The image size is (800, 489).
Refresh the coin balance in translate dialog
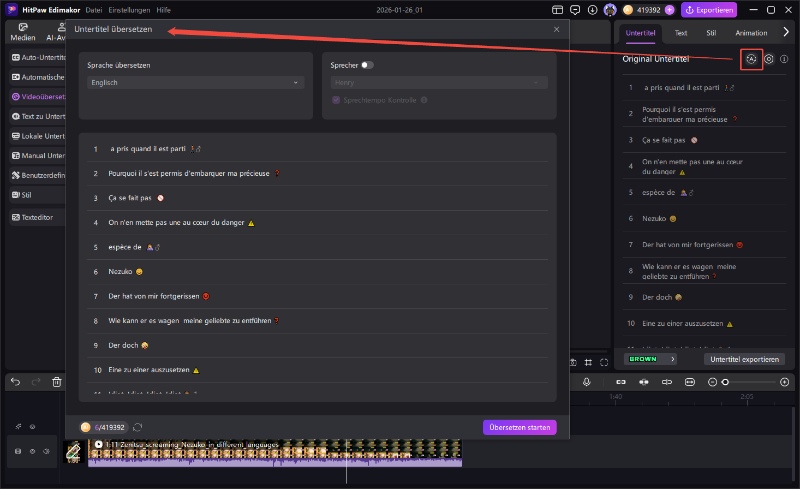(x=137, y=427)
